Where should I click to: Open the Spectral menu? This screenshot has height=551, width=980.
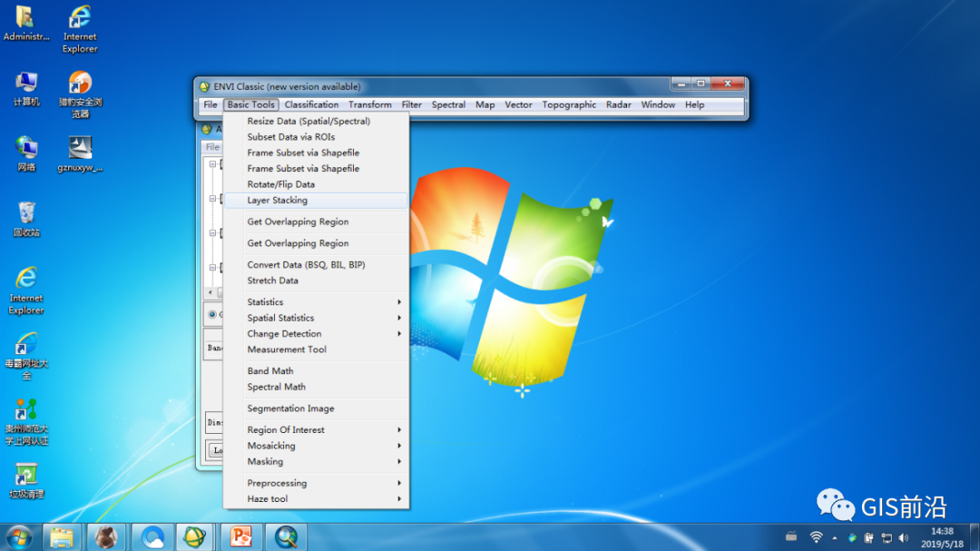[x=448, y=104]
